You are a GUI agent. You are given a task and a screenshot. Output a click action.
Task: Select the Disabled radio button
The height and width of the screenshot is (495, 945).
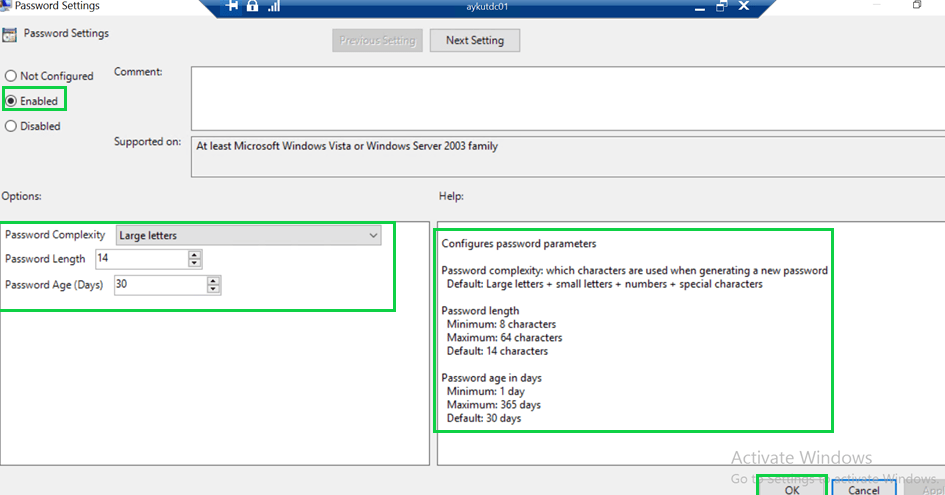(x=11, y=127)
